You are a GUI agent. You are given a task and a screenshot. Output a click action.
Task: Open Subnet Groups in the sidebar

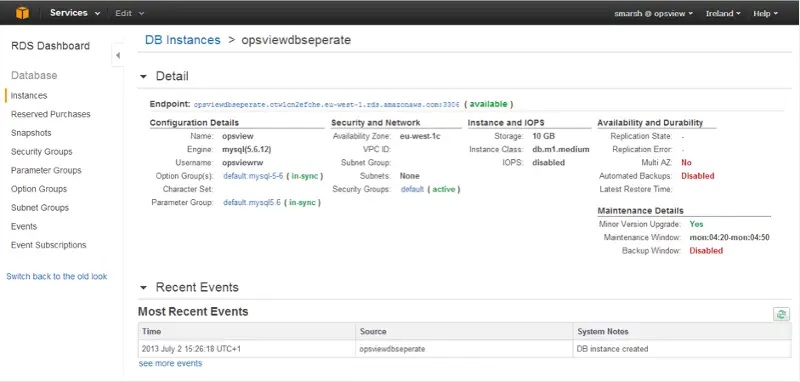tap(40, 208)
